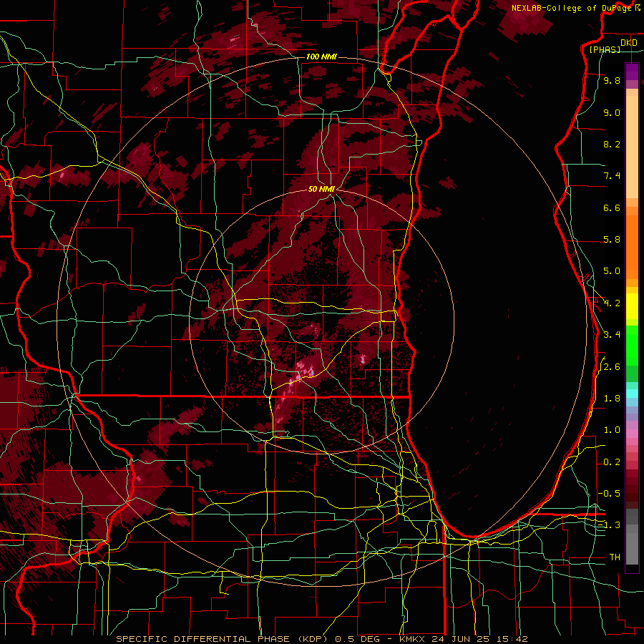Click the 5.8 color scale label
The image size is (644, 644).
pos(612,240)
